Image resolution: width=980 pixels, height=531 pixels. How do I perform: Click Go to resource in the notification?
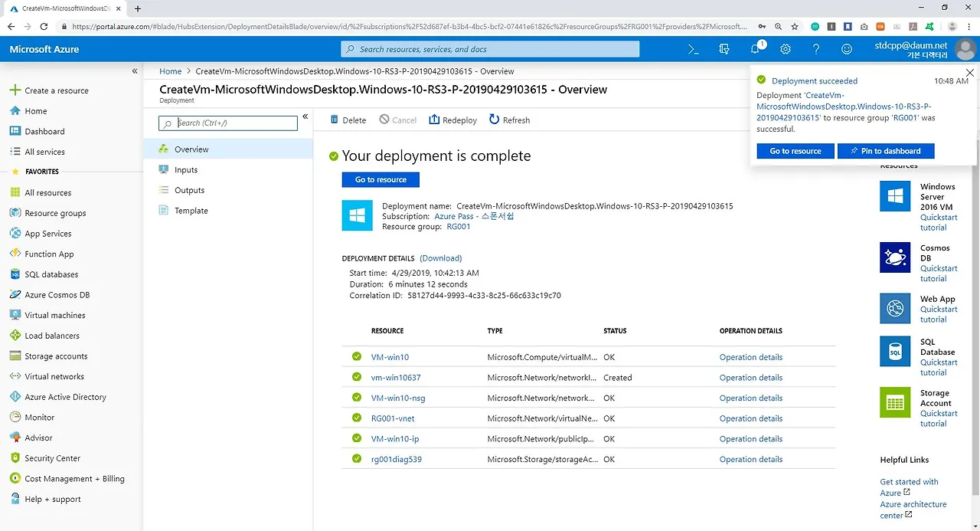[795, 151]
